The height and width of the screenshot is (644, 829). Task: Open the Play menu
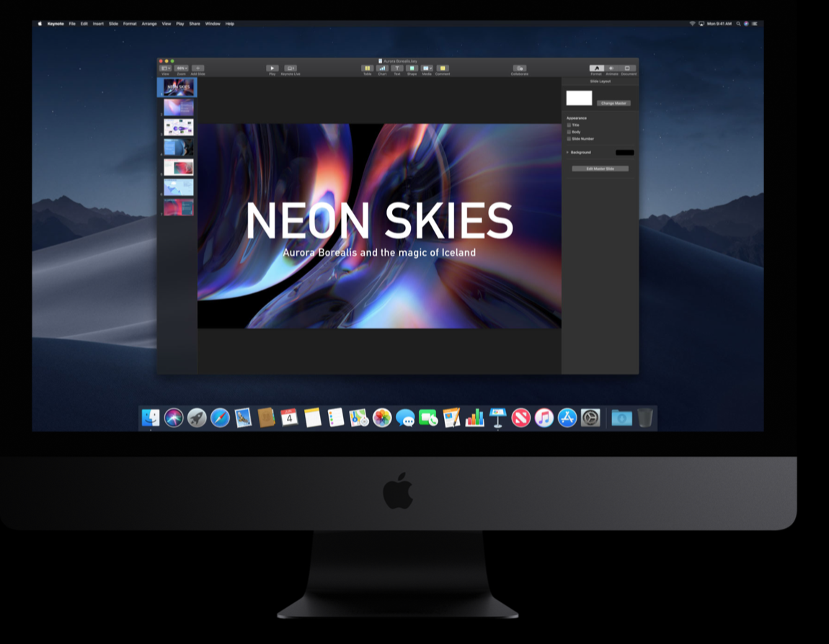click(180, 24)
